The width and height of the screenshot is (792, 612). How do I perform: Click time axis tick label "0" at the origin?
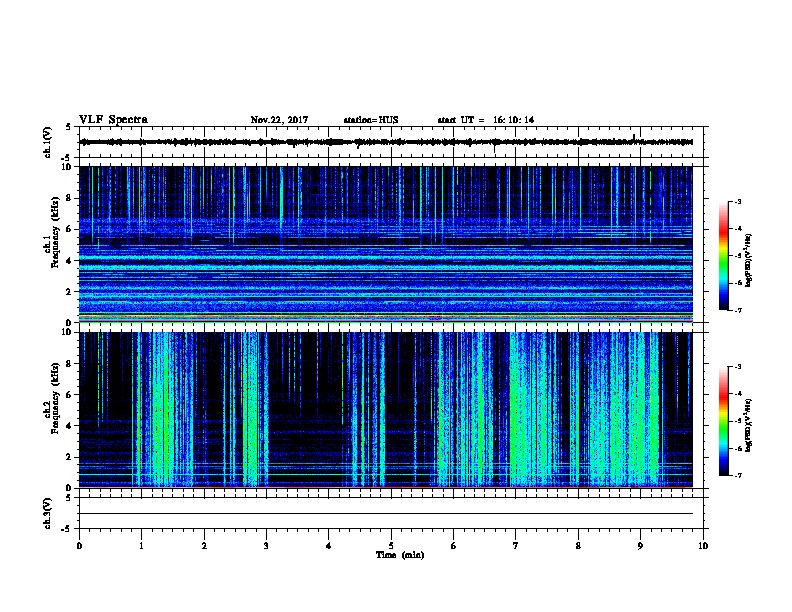(x=79, y=545)
